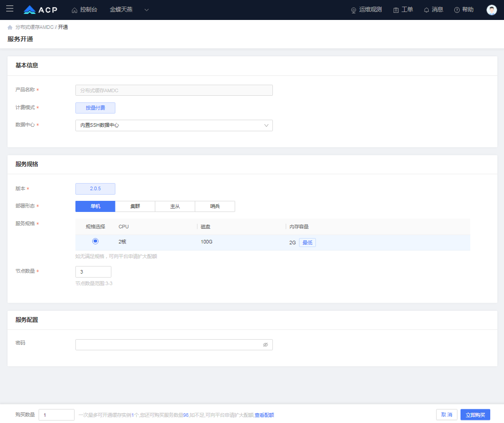Open the 数据中心 dropdown
The height and width of the screenshot is (423, 504).
click(174, 125)
